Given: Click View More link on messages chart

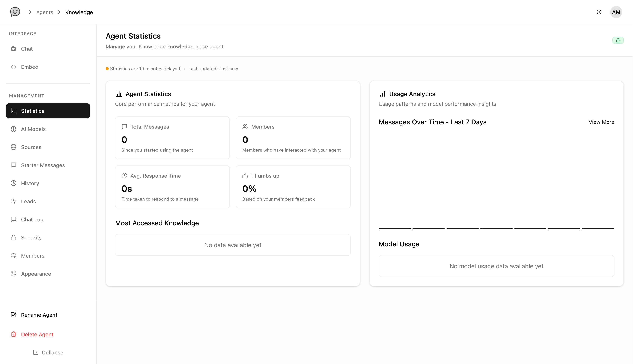Looking at the screenshot, I should click(x=601, y=122).
